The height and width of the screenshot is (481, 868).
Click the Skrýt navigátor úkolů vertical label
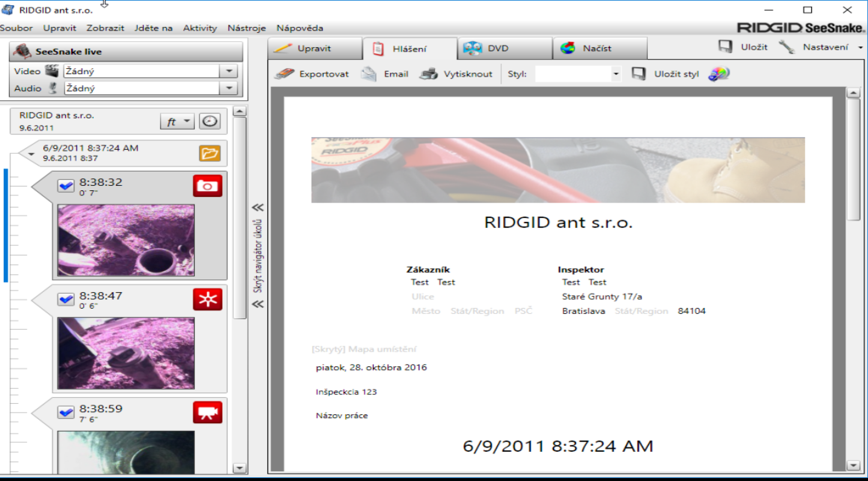[258, 256]
